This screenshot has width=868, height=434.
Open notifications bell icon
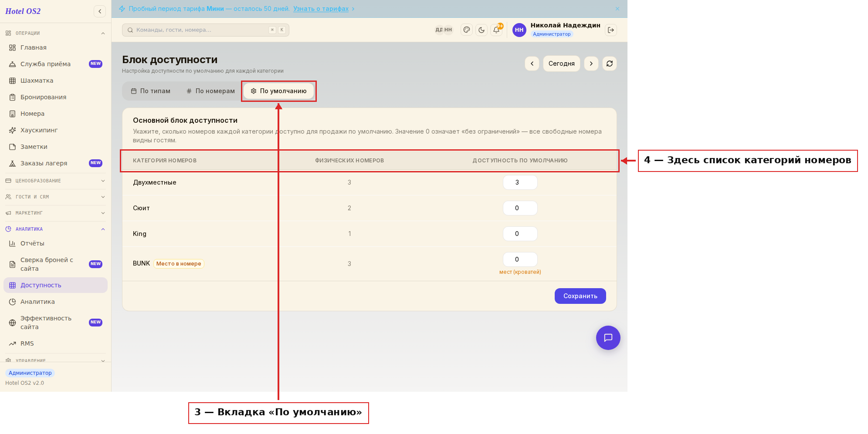point(496,30)
